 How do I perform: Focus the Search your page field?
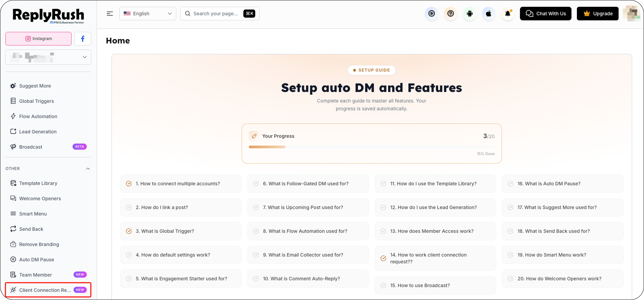point(220,14)
